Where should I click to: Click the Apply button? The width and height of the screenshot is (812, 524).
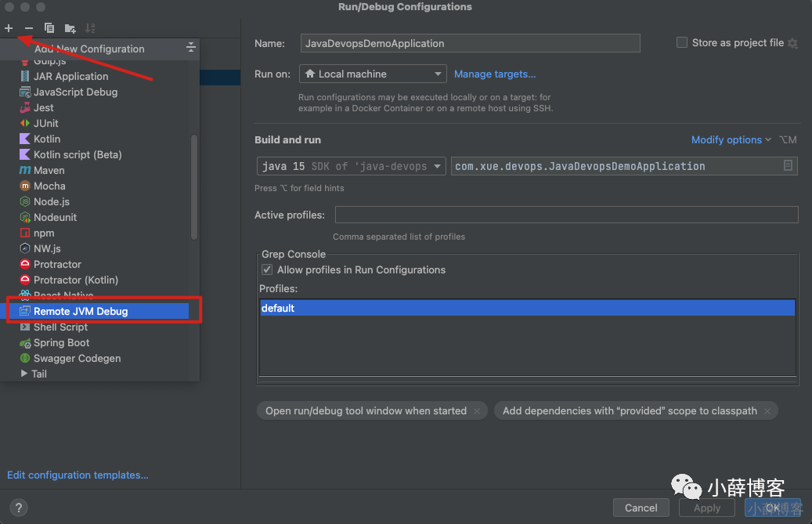click(707, 508)
